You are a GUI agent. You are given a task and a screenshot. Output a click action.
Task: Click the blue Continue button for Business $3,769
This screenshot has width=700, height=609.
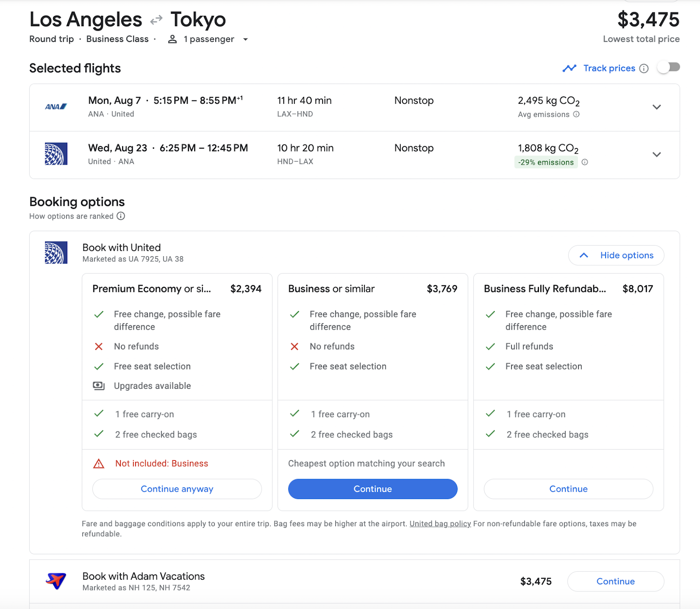373,489
